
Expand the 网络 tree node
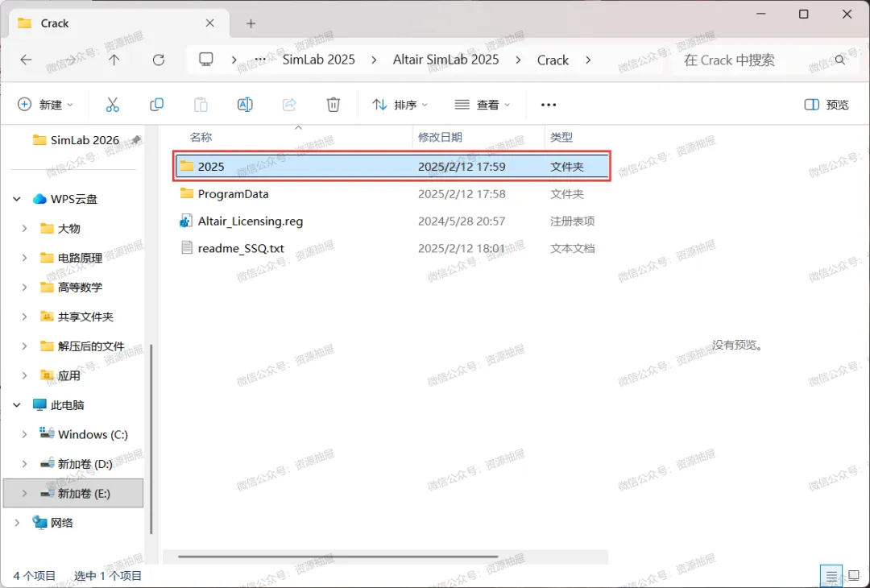point(17,523)
